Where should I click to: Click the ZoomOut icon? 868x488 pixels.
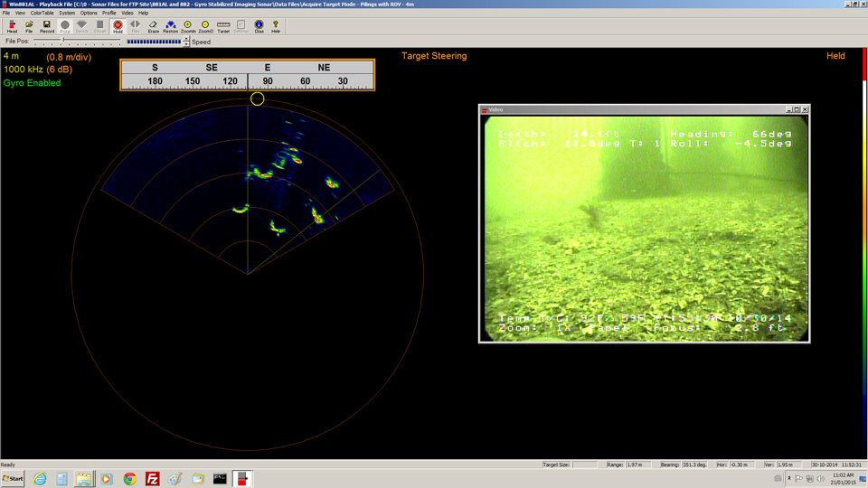[x=205, y=26]
